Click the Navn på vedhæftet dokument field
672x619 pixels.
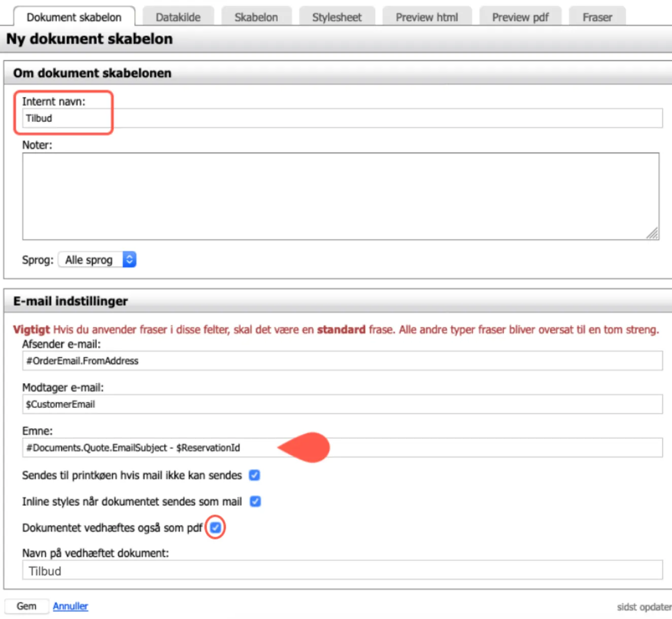342,571
